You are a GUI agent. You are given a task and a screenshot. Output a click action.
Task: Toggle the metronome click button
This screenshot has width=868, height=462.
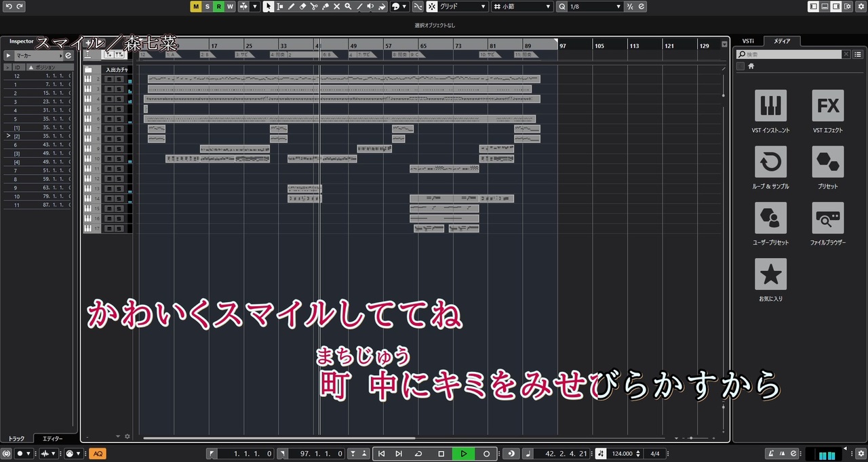(x=772, y=453)
